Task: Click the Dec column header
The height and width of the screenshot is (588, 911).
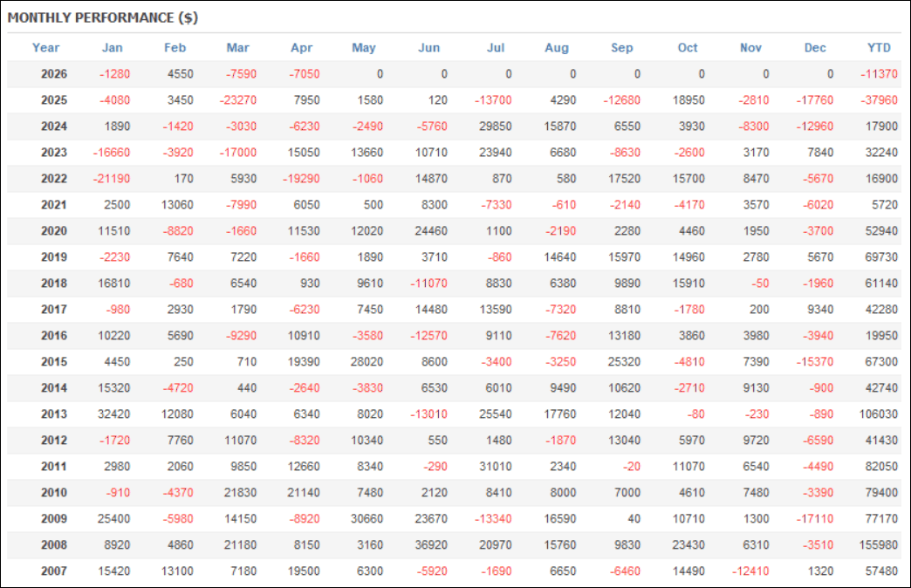Action: pyautogui.click(x=814, y=48)
